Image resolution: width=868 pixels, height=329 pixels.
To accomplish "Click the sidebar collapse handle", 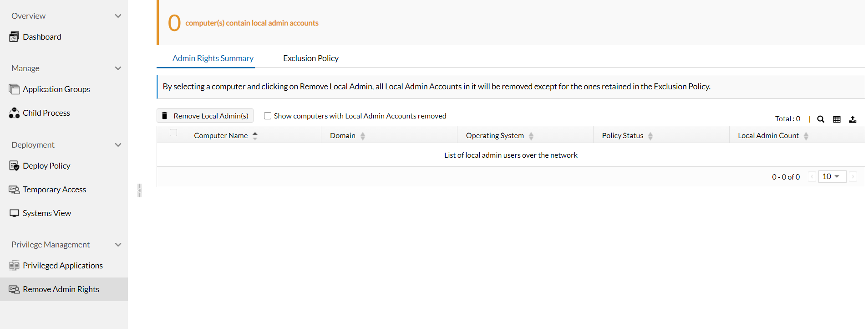I will (x=139, y=190).
